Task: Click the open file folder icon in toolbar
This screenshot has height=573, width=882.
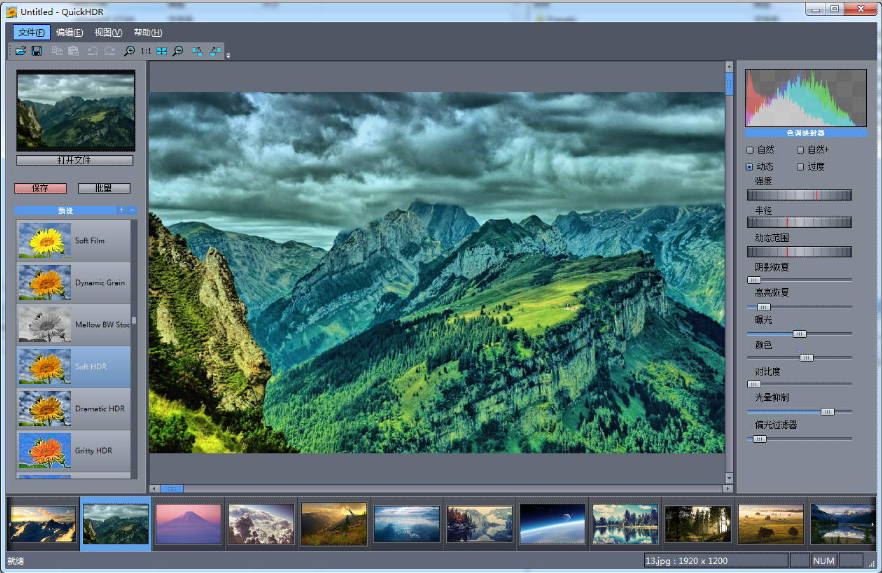Action: 20,51
